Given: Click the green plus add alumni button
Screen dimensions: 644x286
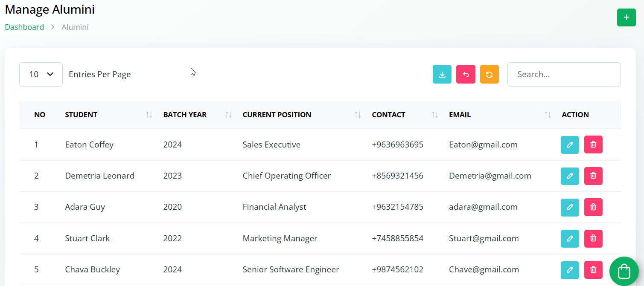Looking at the screenshot, I should pos(626,17).
